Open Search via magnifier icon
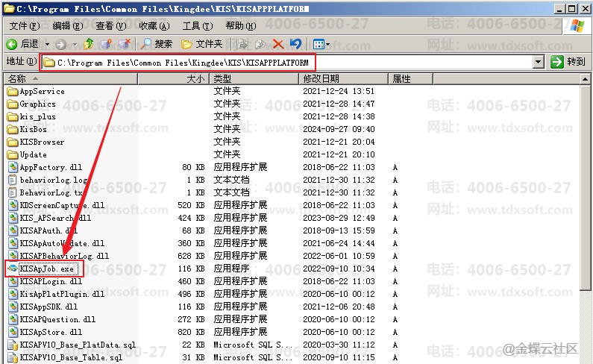 pyautogui.click(x=145, y=44)
